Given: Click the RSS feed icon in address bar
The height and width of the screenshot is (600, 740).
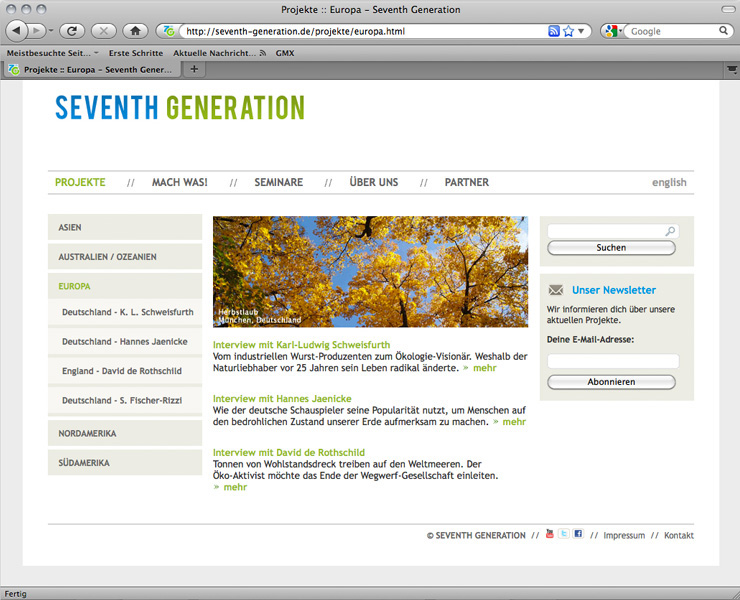Looking at the screenshot, I should (554, 31).
